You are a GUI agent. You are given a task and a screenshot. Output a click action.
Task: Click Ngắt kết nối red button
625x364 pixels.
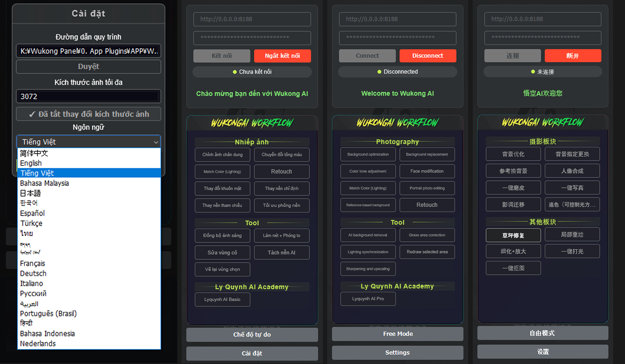(282, 56)
